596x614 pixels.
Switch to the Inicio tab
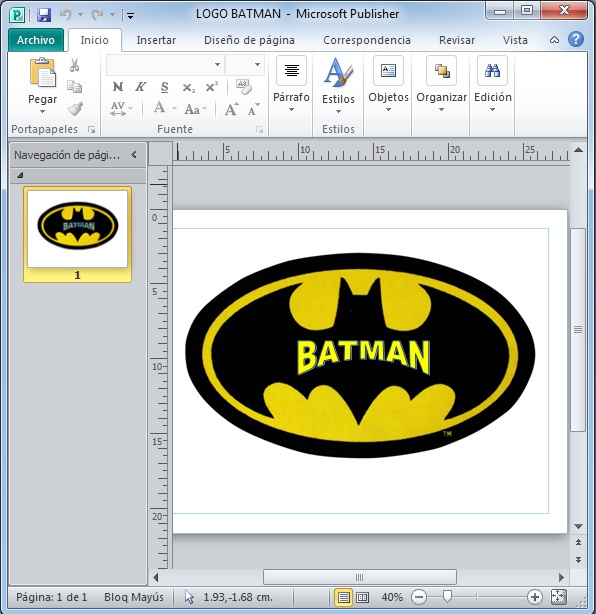pyautogui.click(x=94, y=40)
